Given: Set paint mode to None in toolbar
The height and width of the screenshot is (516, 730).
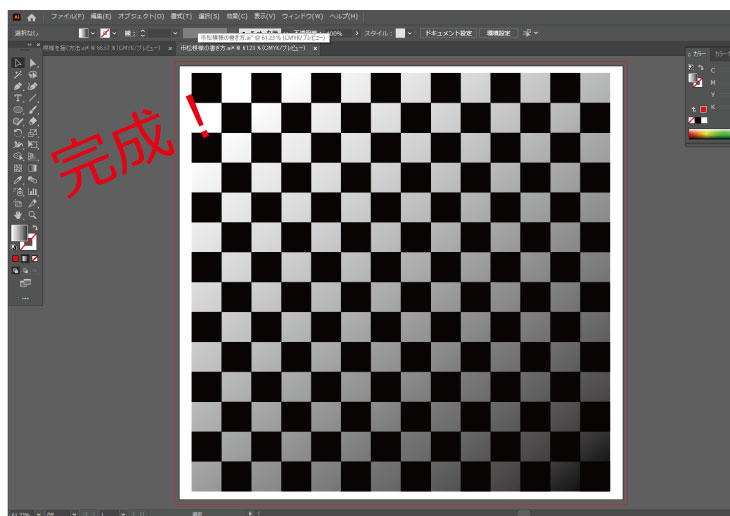Looking at the screenshot, I should (36, 258).
